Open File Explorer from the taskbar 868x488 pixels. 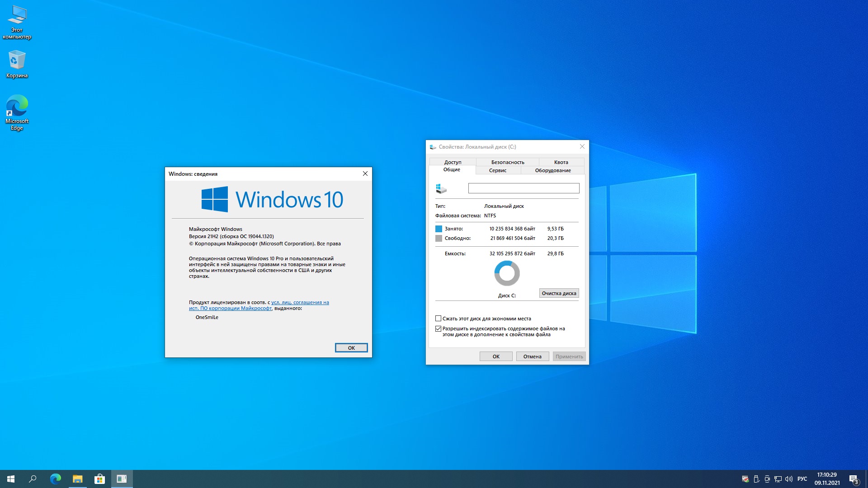pyautogui.click(x=77, y=479)
